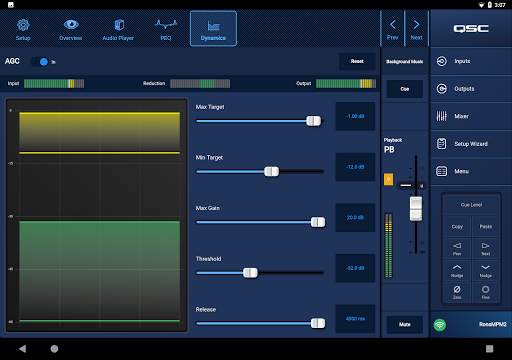Click the Input level meter
Image resolution: width=512 pixels, height=360 pixels.
(54, 83)
